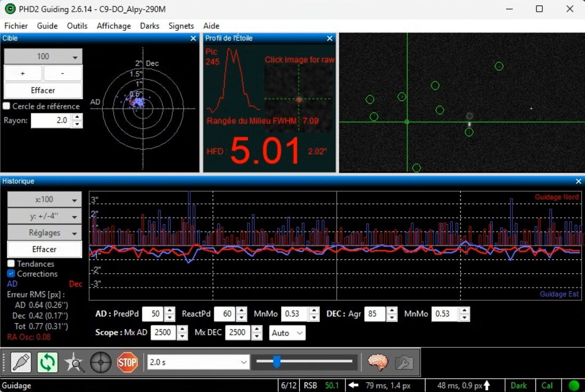Open the x:100 history scale dropdown
The height and width of the screenshot is (392, 585).
tap(44, 199)
